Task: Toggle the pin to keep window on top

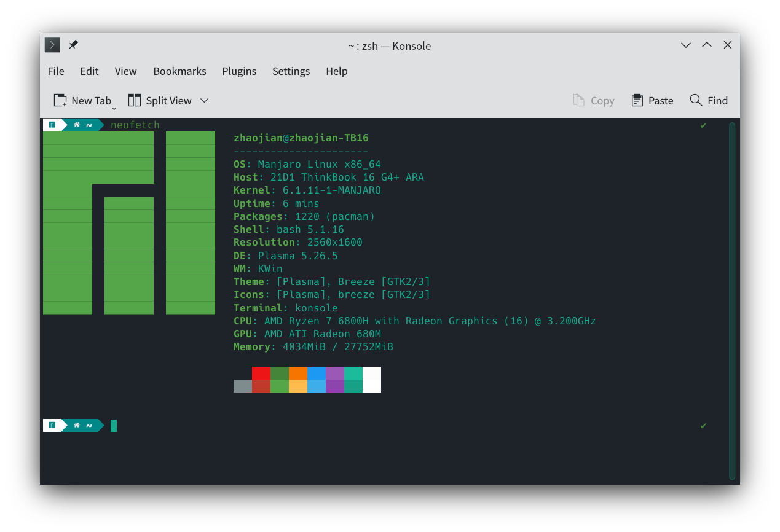Action: 73,44
